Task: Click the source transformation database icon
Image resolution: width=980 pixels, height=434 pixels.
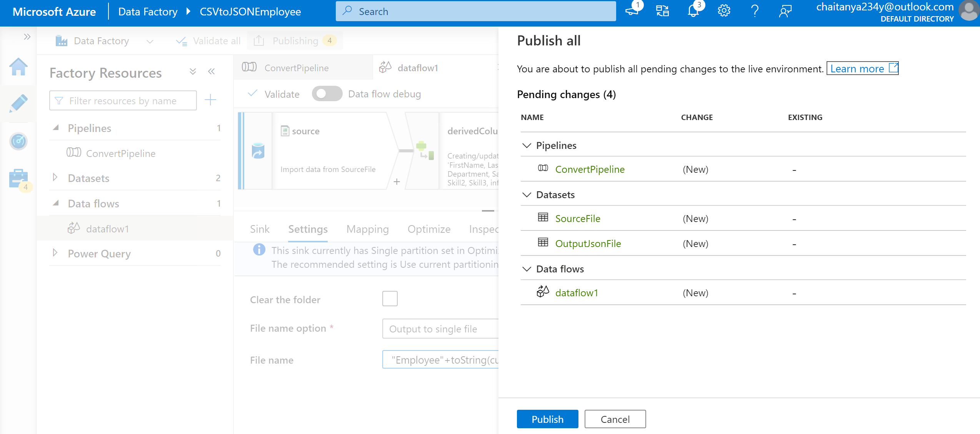Action: coord(258,151)
